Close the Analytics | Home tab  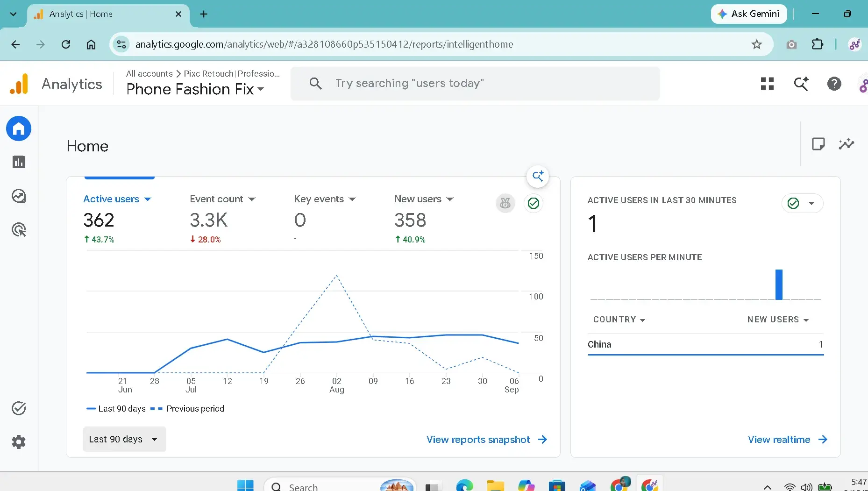point(178,14)
